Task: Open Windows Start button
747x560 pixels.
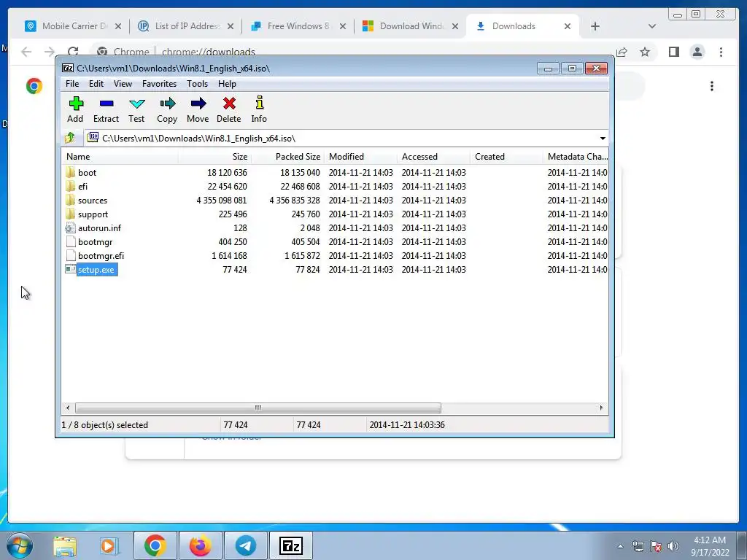Action: coord(20,545)
